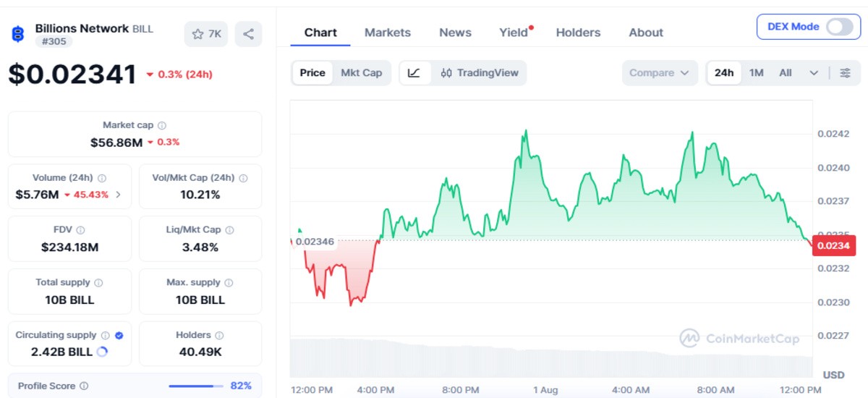Image resolution: width=868 pixels, height=398 pixels.
Task: Click the $234.18M FDV value
Action: 69,247
